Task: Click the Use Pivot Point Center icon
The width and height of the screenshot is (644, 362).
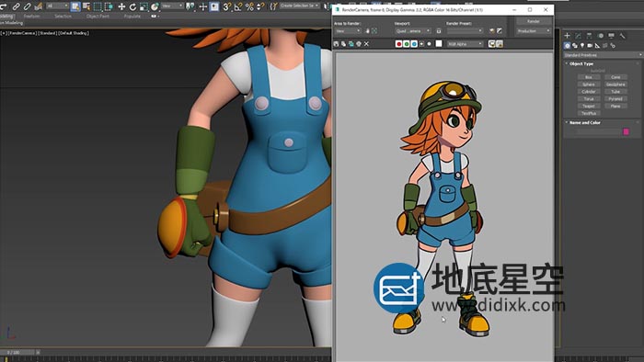Action: tap(190, 6)
